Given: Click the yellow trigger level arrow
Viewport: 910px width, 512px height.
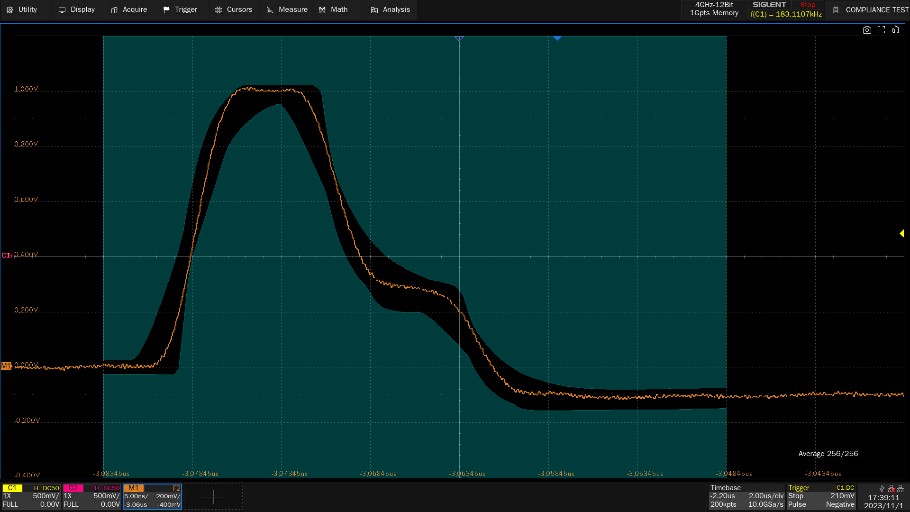Looking at the screenshot, I should pos(902,234).
